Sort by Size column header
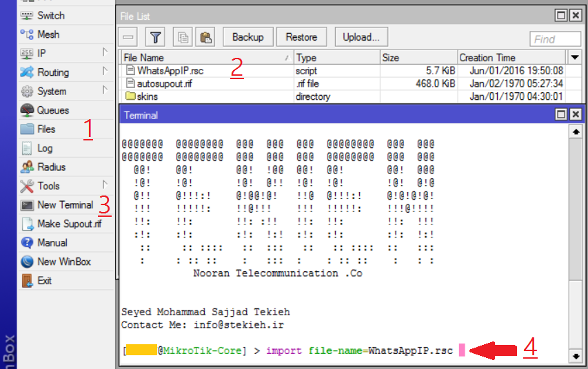588x369 pixels. click(419, 58)
